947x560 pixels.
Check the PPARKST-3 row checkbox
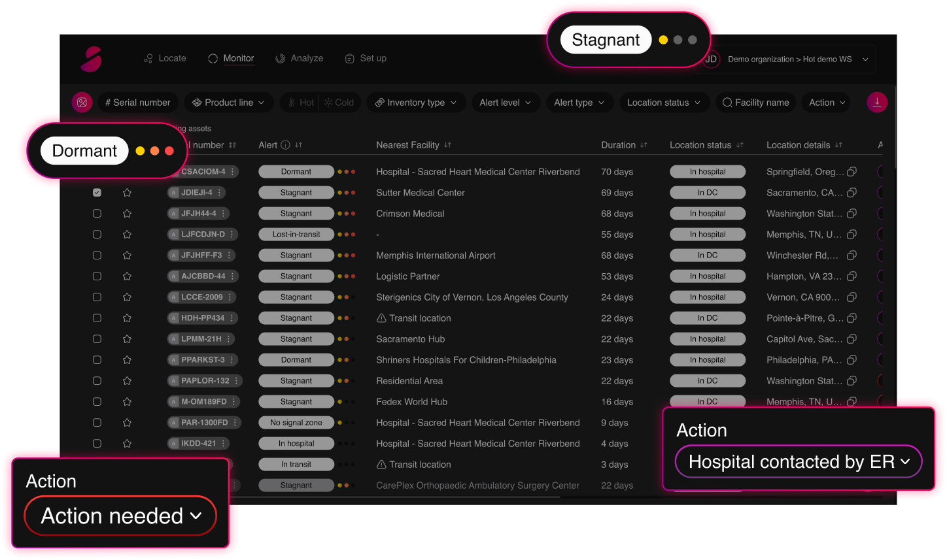pyautogui.click(x=97, y=360)
